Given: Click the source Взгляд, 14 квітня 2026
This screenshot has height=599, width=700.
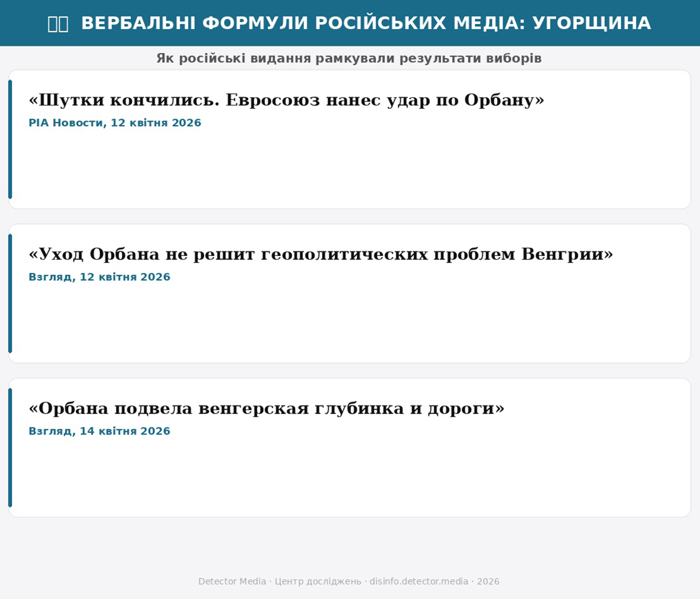Looking at the screenshot, I should 99,431.
